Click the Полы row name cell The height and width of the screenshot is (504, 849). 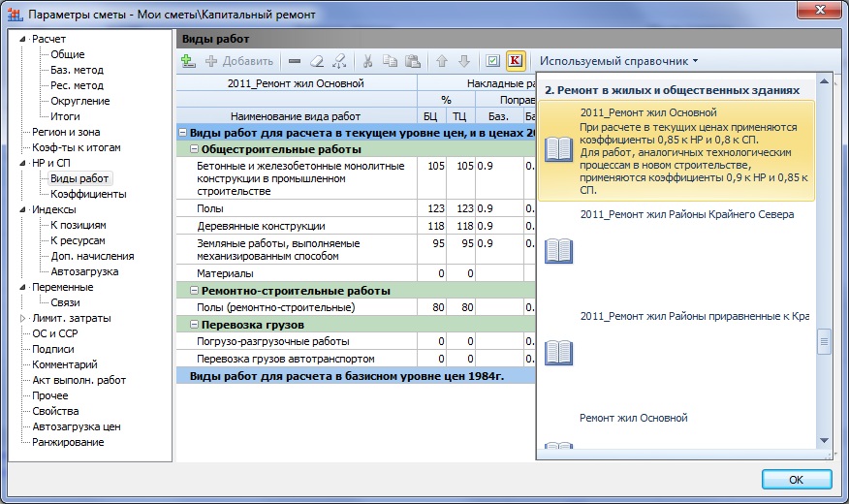(297, 208)
